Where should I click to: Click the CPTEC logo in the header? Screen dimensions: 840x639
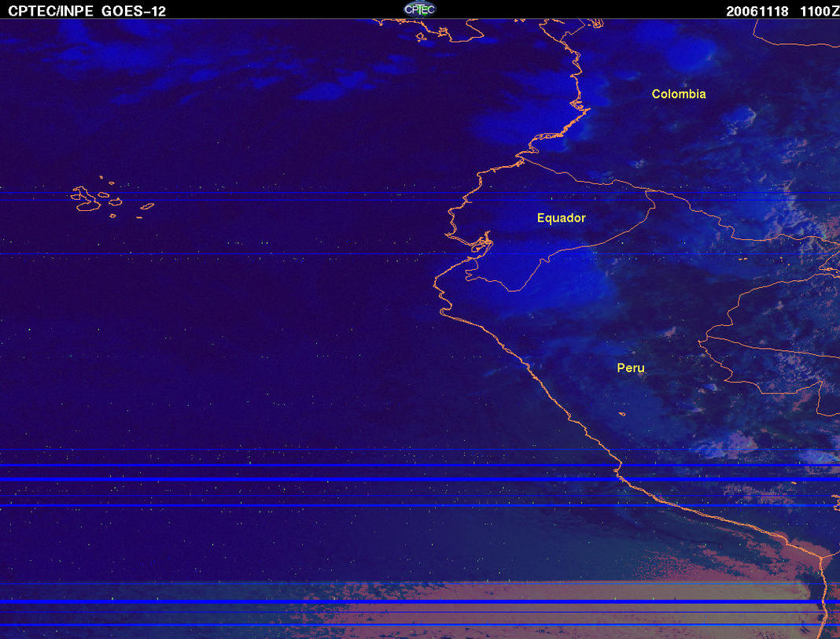coord(419,9)
